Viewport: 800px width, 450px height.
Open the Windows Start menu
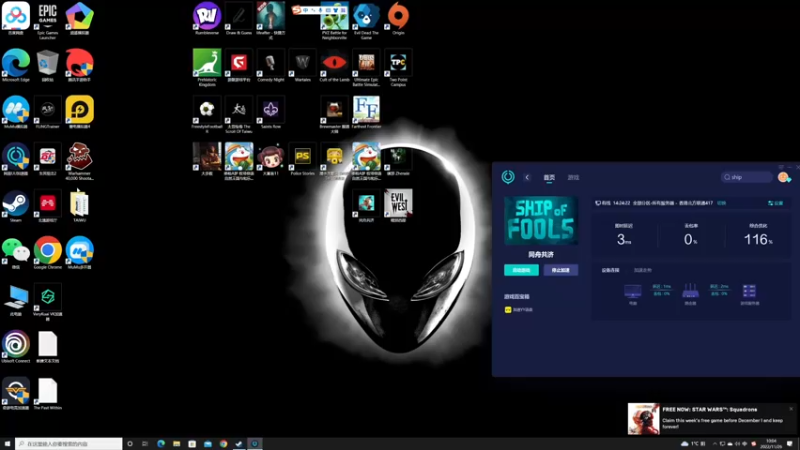7,444
